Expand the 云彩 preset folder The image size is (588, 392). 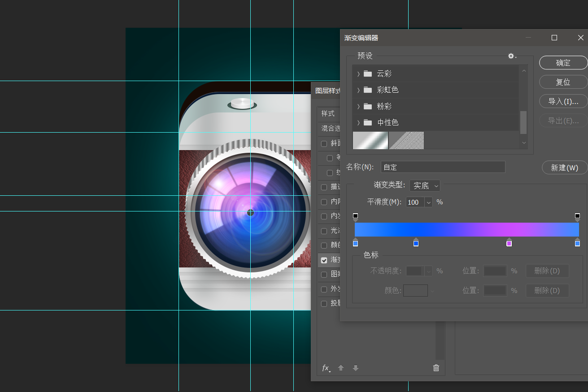pyautogui.click(x=358, y=73)
